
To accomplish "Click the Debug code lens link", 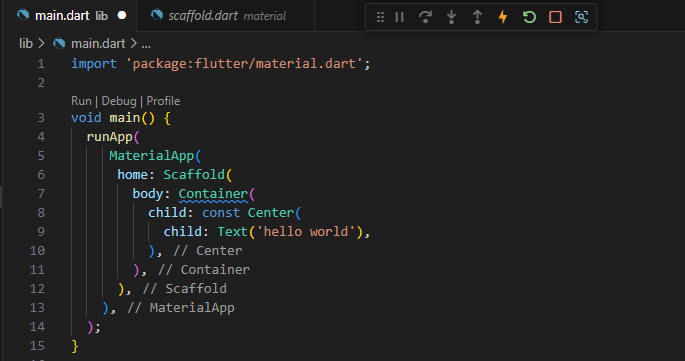I will [119, 101].
